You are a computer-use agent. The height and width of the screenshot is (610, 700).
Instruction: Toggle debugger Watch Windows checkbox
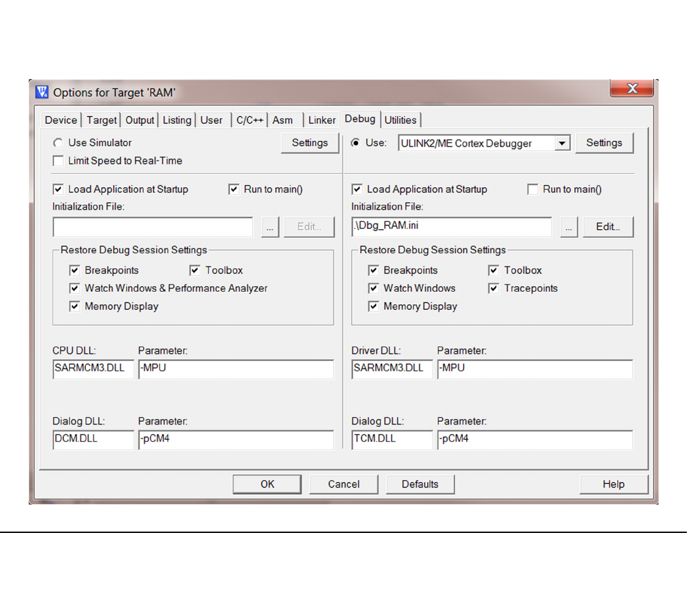point(373,289)
